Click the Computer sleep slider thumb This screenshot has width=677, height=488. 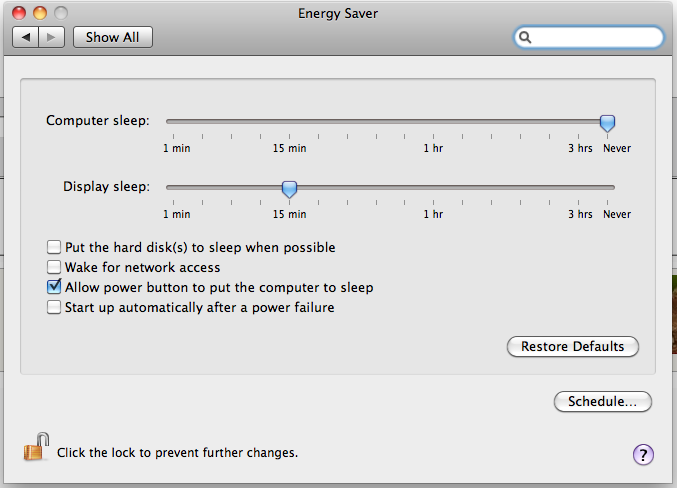pyautogui.click(x=607, y=123)
